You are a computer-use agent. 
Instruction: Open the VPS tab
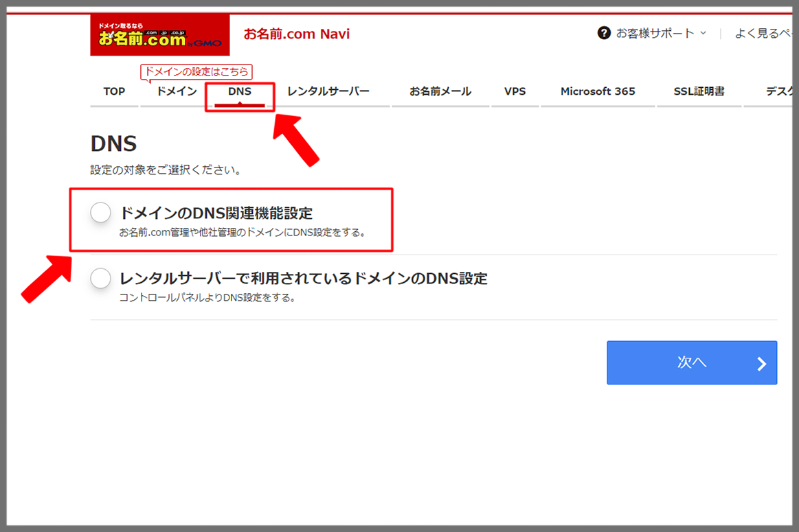pos(515,91)
